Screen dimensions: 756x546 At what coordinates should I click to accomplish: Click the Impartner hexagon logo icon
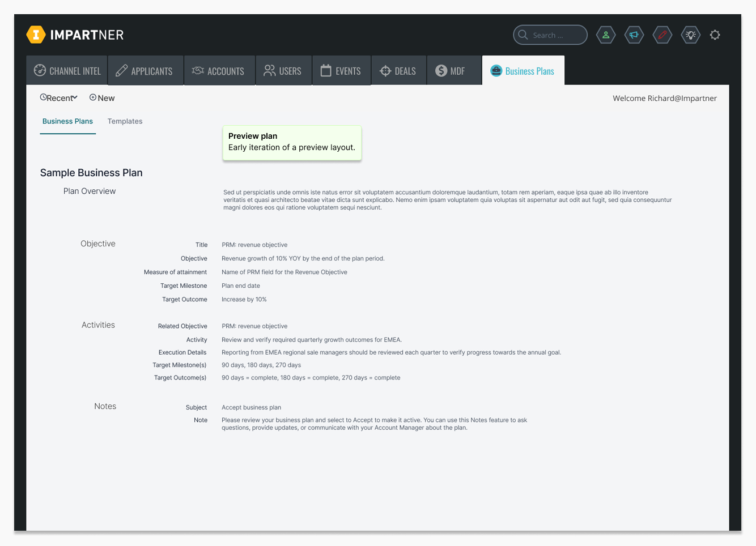pyautogui.click(x=36, y=35)
